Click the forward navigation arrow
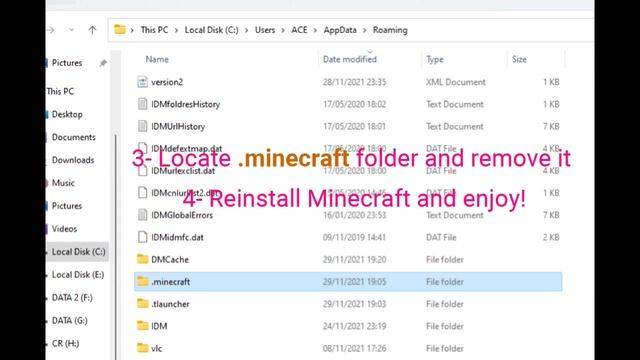Image resolution: width=640 pixels, height=360 pixels. [51, 30]
